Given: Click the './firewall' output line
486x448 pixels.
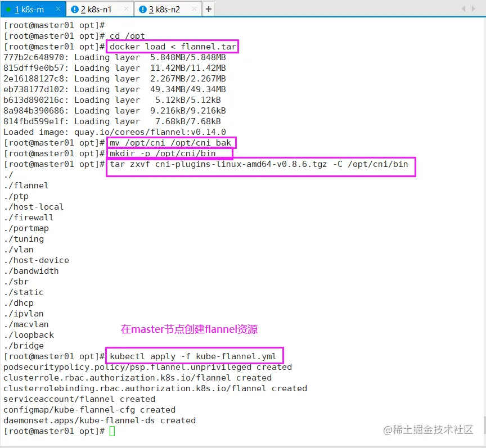Looking at the screenshot, I should 29,218.
